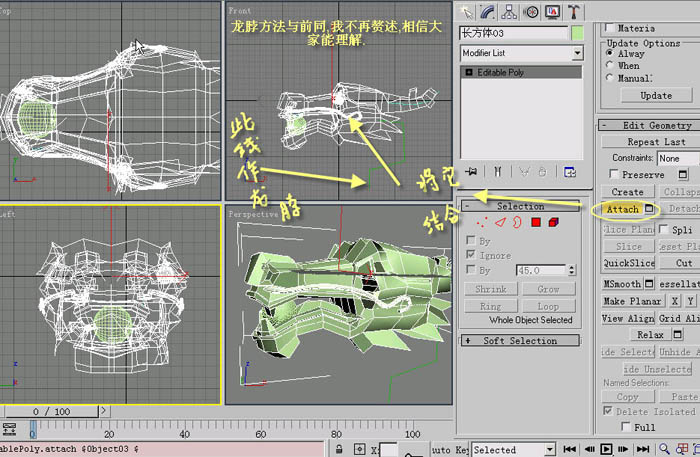Screen dimensions: 700x457
Task: Step to next frame
Action: [x=623, y=449]
